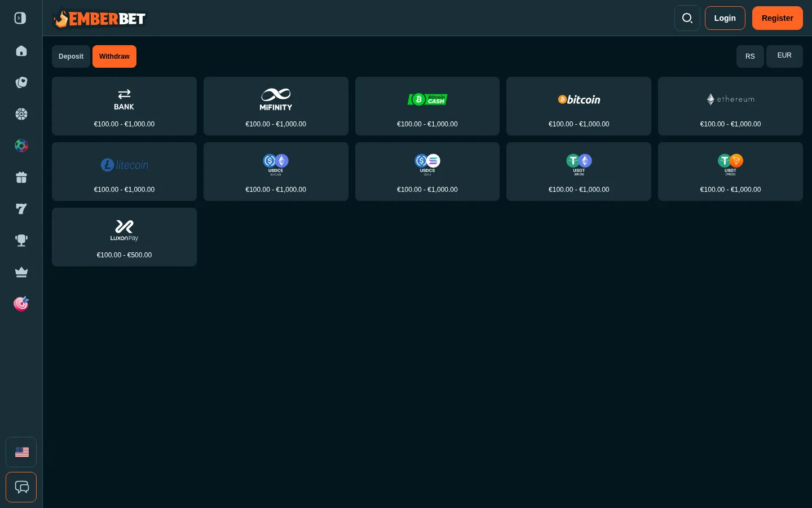Click LuxonPay's €100.00 - €500.00 limit text

click(124, 255)
